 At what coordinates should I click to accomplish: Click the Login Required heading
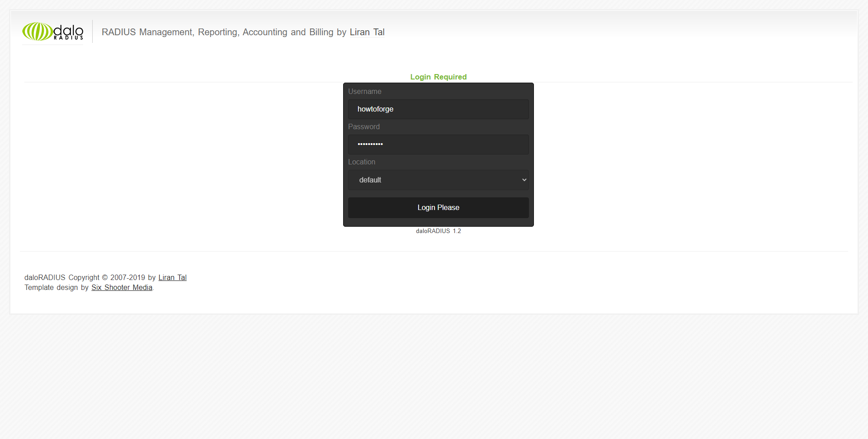coord(438,77)
